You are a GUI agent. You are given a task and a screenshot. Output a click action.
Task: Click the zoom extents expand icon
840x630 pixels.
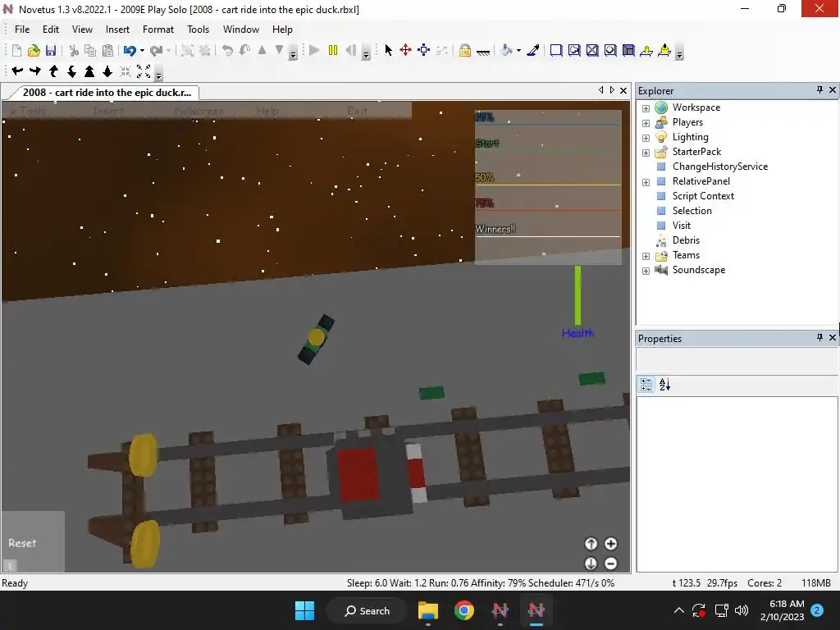pyautogui.click(x=144, y=71)
